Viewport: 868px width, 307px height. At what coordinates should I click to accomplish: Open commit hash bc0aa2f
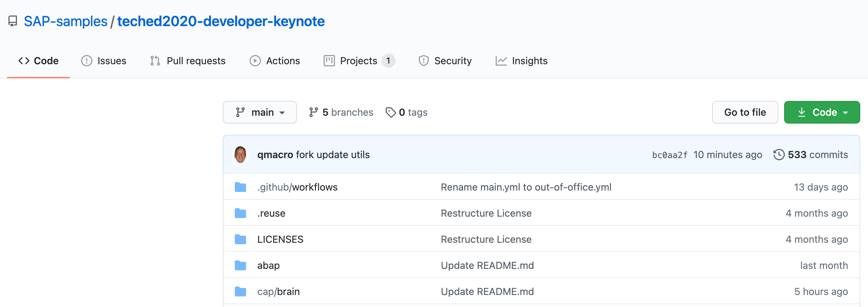[670, 155]
